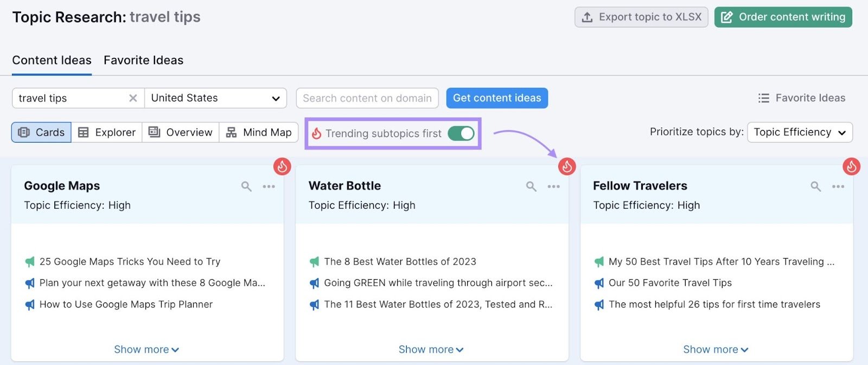Open The 11 Best Water Bottles of 2023 headline
The width and height of the screenshot is (868, 365).
438,305
